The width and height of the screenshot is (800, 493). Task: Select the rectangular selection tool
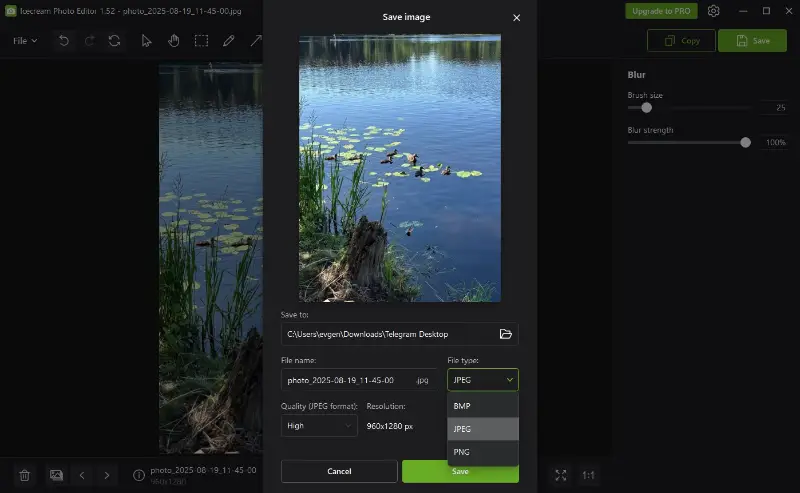pos(201,41)
